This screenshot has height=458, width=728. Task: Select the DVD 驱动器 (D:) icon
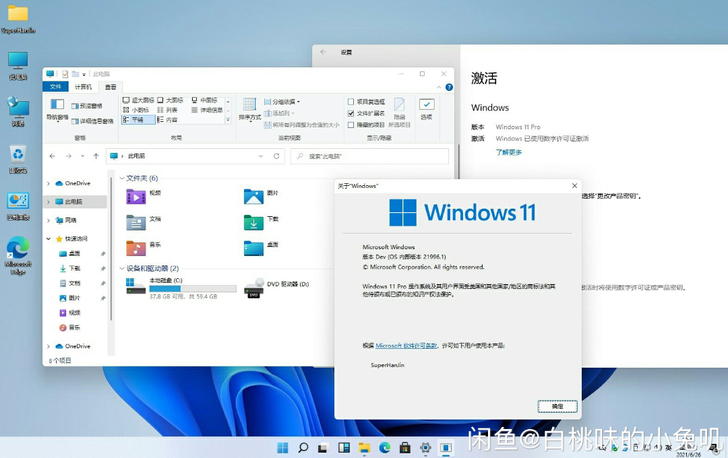pyautogui.click(x=254, y=288)
